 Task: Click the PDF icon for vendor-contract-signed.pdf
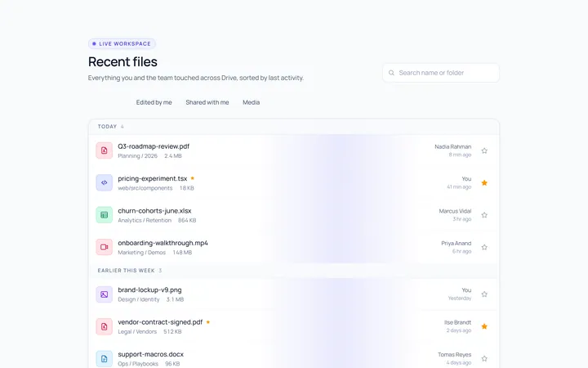pos(105,326)
